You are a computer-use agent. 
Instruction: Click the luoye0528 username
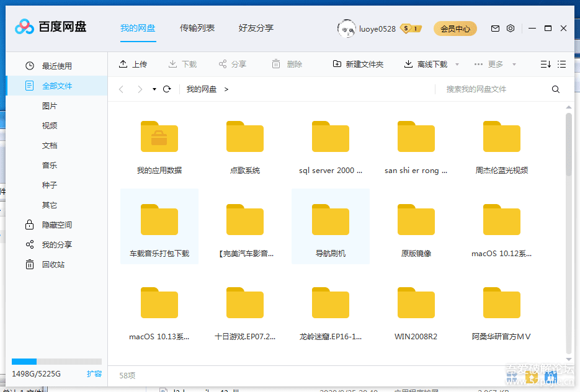377,29
